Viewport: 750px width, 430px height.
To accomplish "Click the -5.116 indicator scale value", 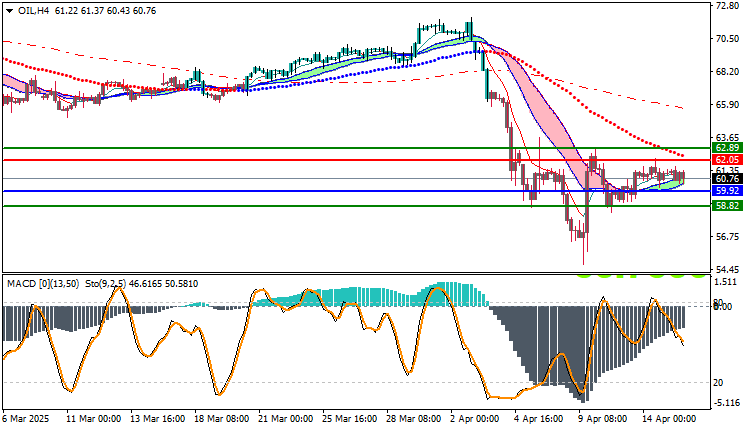I will coord(726,403).
